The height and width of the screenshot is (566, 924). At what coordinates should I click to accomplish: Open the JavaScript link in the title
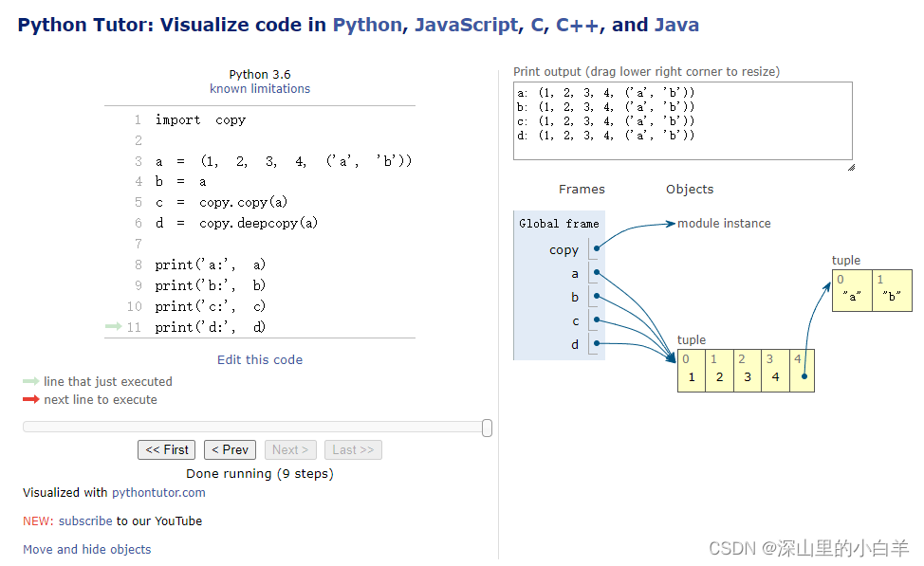click(466, 25)
